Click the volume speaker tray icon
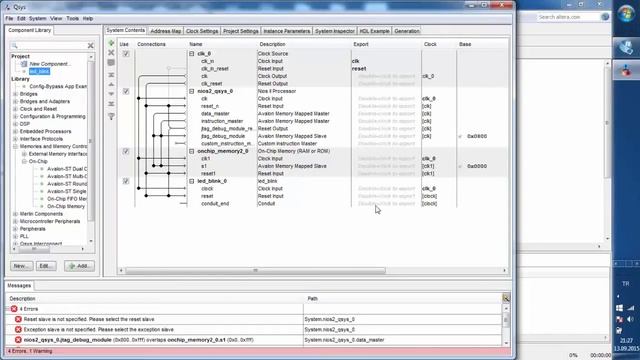640x360 pixels. click(x=631, y=319)
